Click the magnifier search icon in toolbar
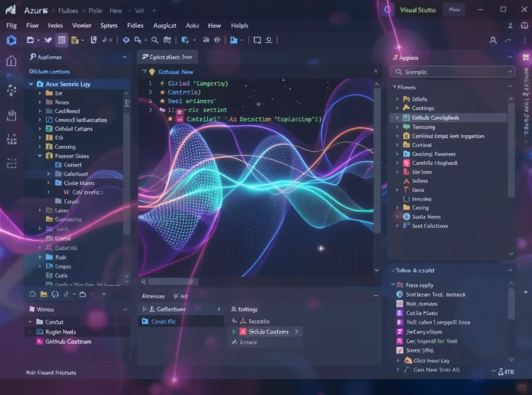The width and height of the screenshot is (532, 395). coord(155,40)
